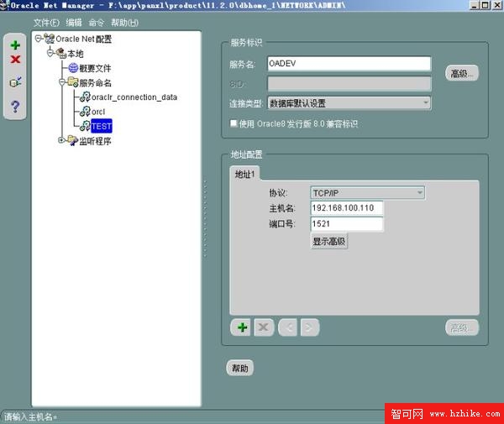504x424 pixels.
Task: Collapse the Oracle Net 配置 root node
Action: tap(39, 39)
